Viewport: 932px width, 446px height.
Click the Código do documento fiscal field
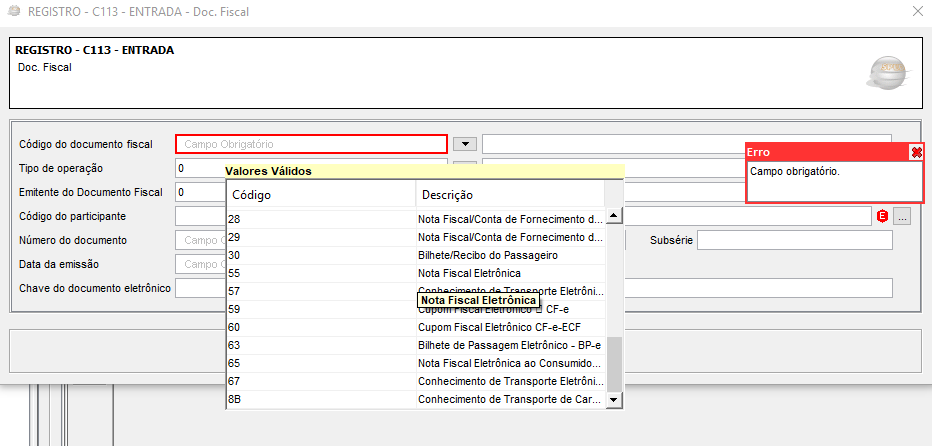(x=311, y=144)
